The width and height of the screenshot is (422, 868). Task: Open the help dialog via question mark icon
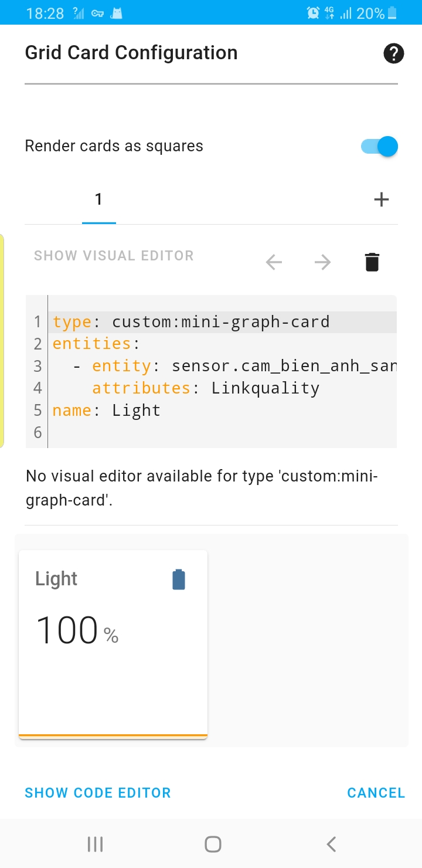coord(393,53)
